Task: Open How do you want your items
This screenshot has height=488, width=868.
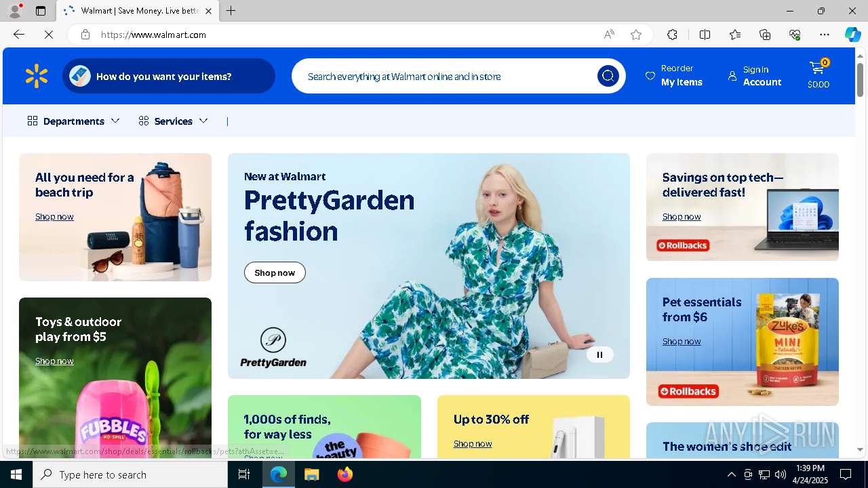Action: pyautogui.click(x=169, y=76)
